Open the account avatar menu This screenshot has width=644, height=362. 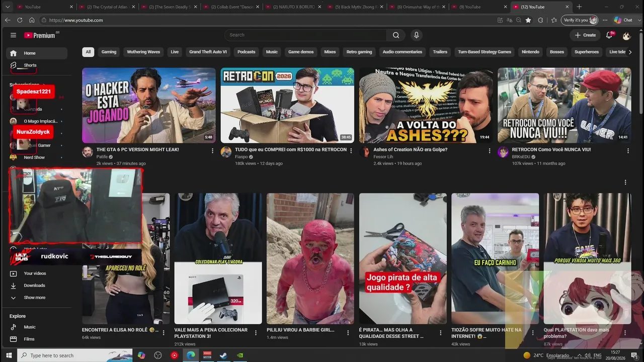626,35
